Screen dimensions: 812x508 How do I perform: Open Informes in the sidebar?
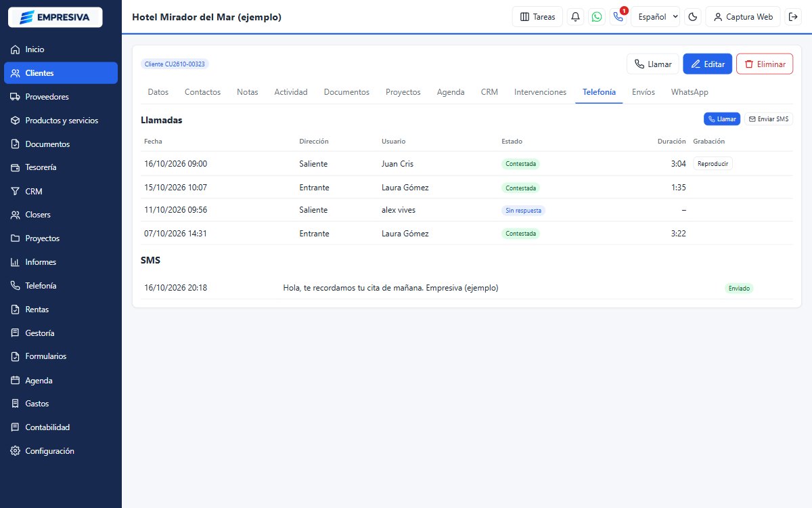(x=61, y=262)
